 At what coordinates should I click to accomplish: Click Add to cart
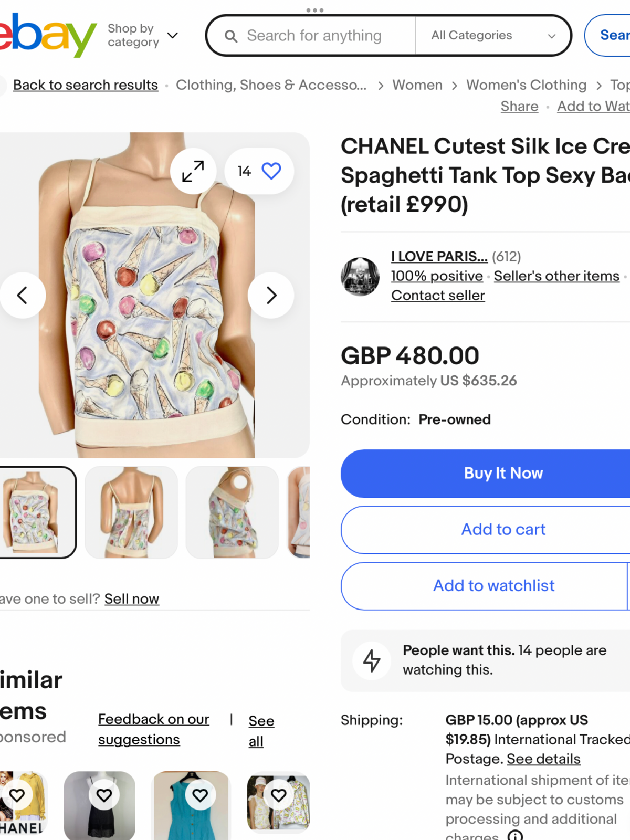tap(485, 530)
